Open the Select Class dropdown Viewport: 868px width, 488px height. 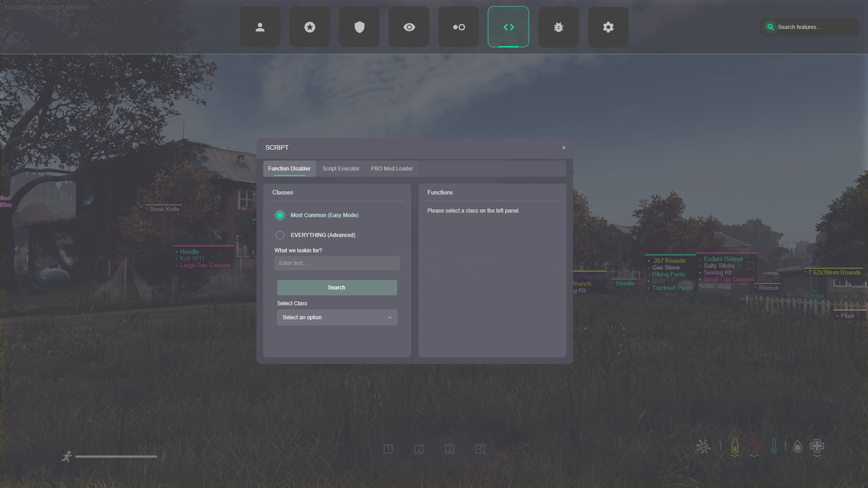click(x=337, y=317)
